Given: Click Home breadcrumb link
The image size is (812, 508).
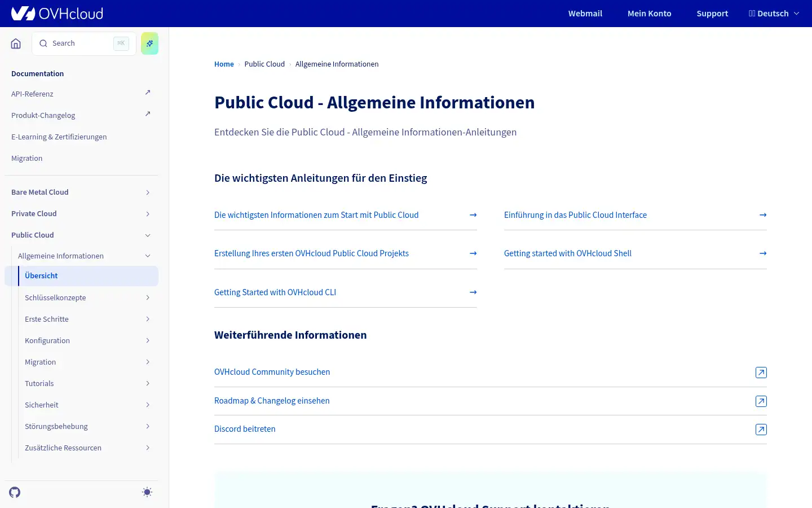Looking at the screenshot, I should tap(224, 64).
